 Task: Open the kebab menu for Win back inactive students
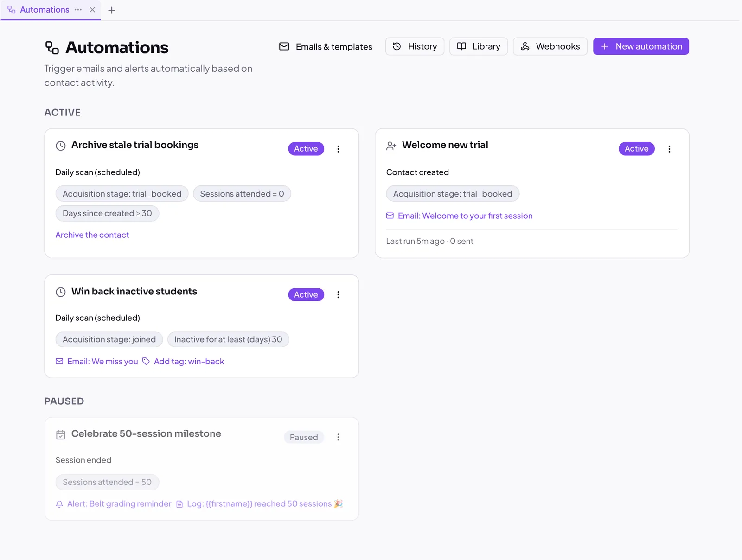[338, 295]
